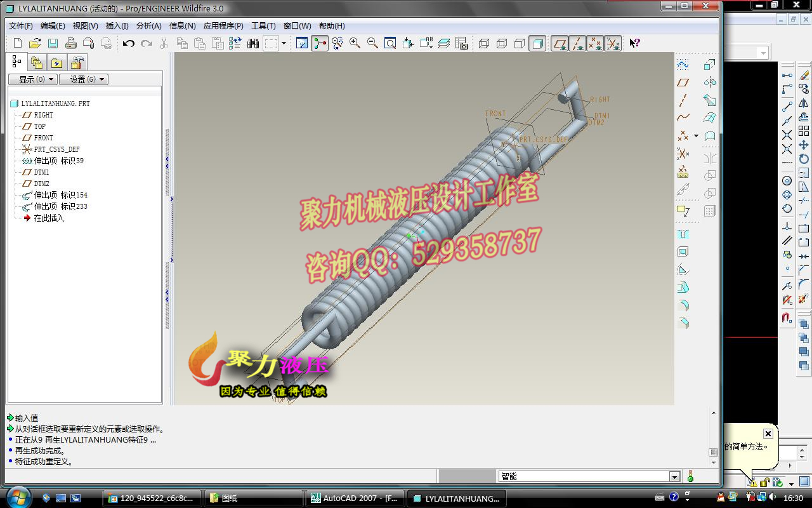Select the Zoom In tool

tap(353, 43)
